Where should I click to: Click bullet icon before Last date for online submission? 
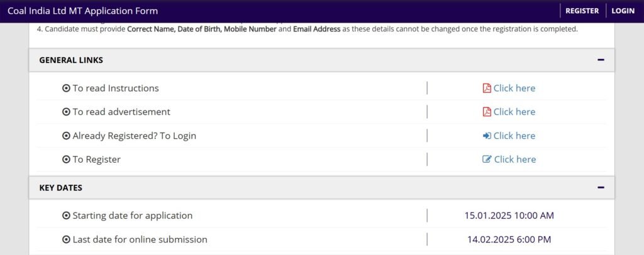click(x=66, y=239)
